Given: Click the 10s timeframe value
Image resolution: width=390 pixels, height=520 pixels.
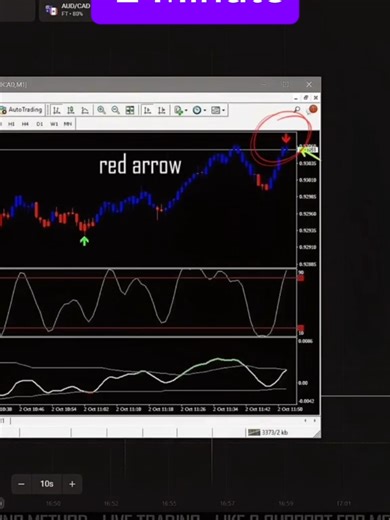Looking at the screenshot, I should (x=47, y=484).
